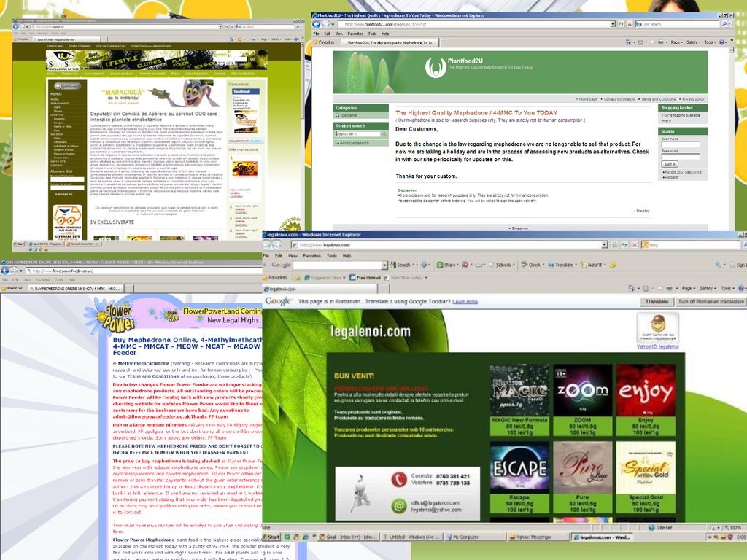This screenshot has height=560, width=747.
Task: Open the address bar dropdown in the legalenoi.com window
Action: tap(604, 245)
